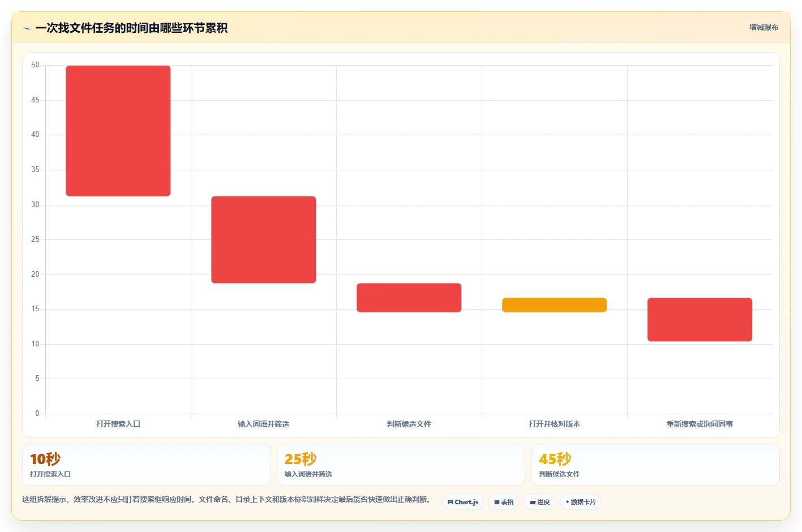Click the y-axis value 20
Screen dimensions: 802x532
(35, 274)
